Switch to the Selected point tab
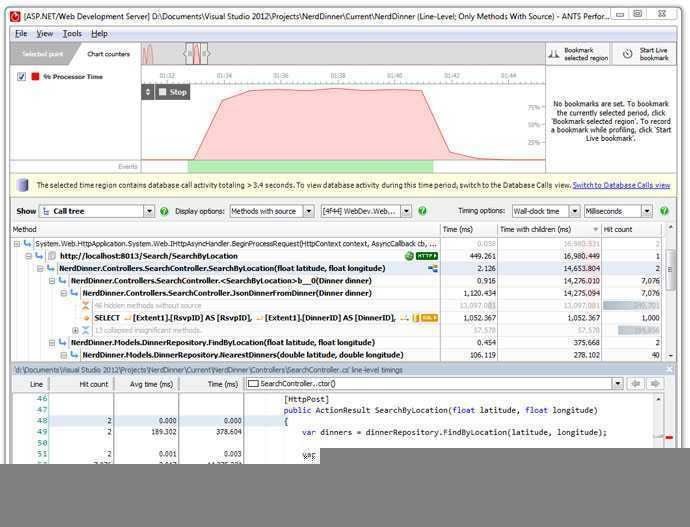Viewport: 690px width, 527px height. [43, 54]
